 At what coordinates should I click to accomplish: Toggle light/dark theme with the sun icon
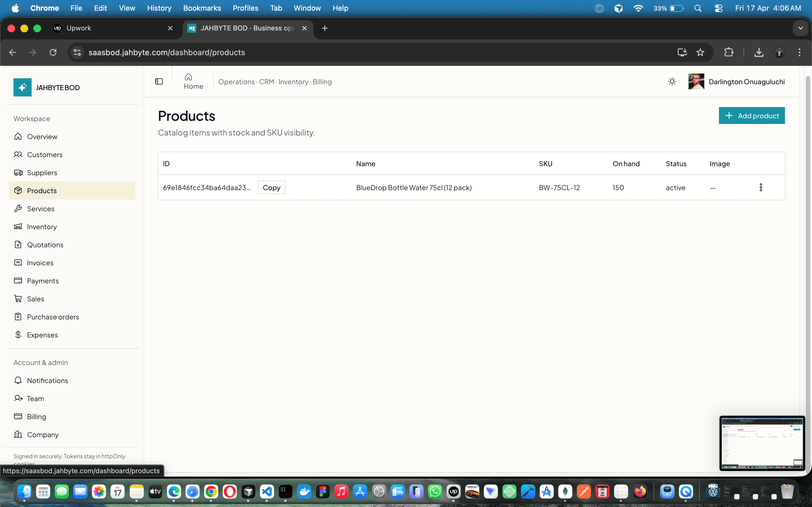point(672,81)
